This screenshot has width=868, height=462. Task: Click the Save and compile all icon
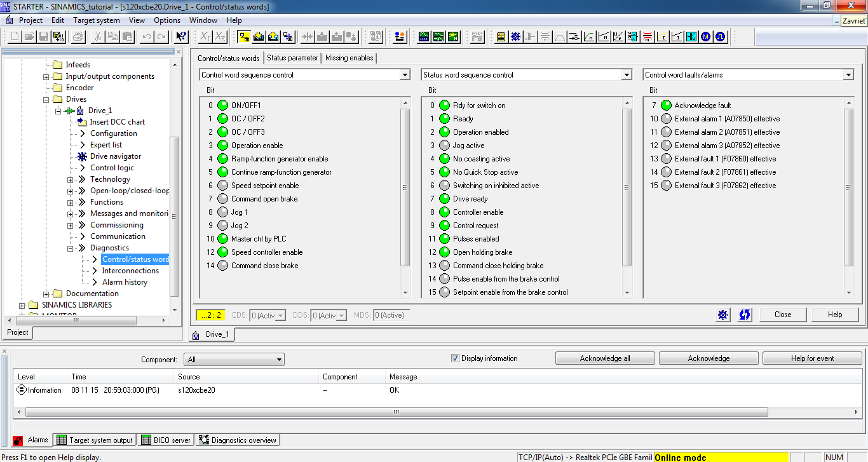pyautogui.click(x=58, y=37)
